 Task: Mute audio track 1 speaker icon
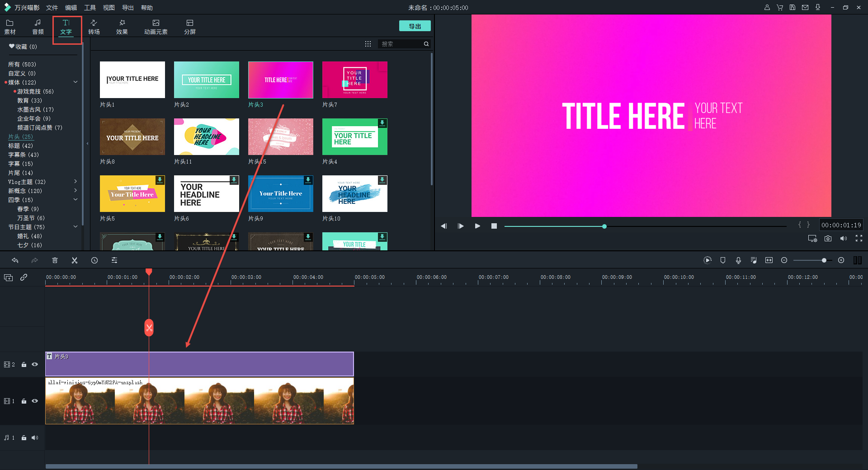tap(35, 437)
